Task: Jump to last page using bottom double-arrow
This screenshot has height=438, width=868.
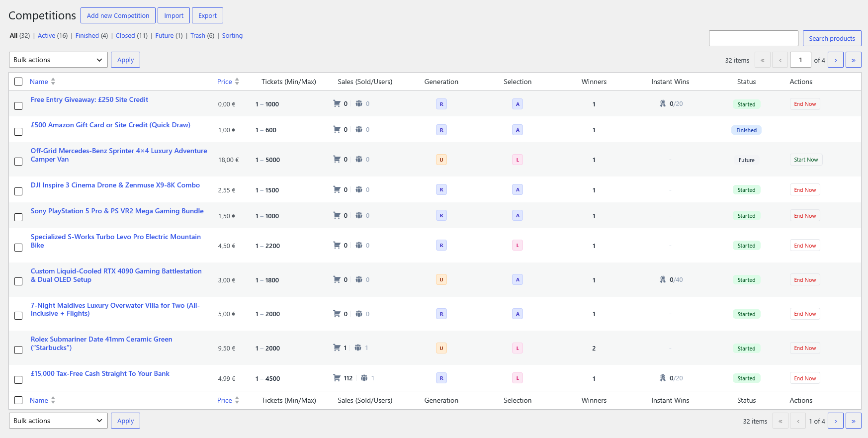Action: tap(854, 421)
